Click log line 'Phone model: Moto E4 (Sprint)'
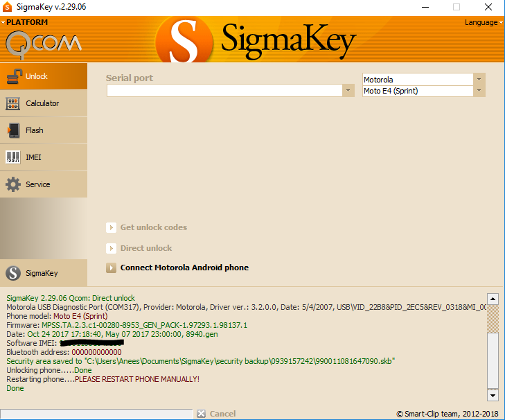This screenshot has height=420, width=505. coord(57,316)
